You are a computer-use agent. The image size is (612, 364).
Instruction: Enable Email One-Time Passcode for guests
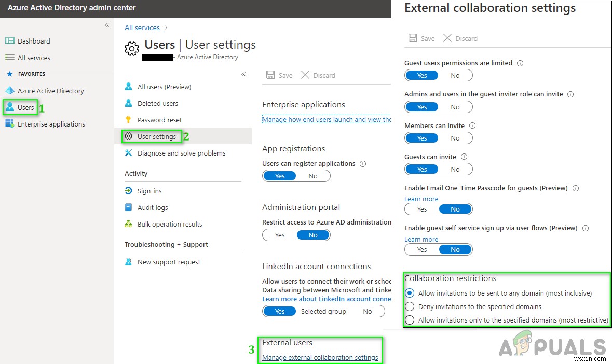421,209
